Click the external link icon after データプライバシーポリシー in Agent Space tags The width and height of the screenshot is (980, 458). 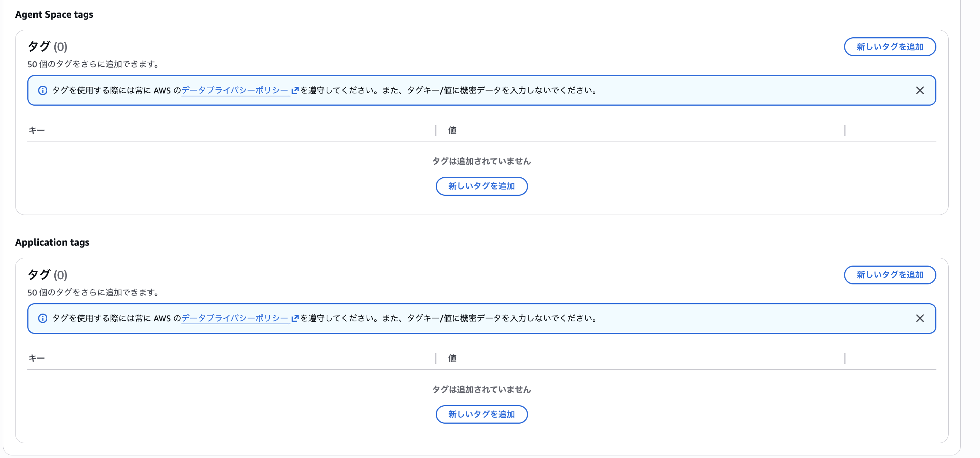pos(295,90)
